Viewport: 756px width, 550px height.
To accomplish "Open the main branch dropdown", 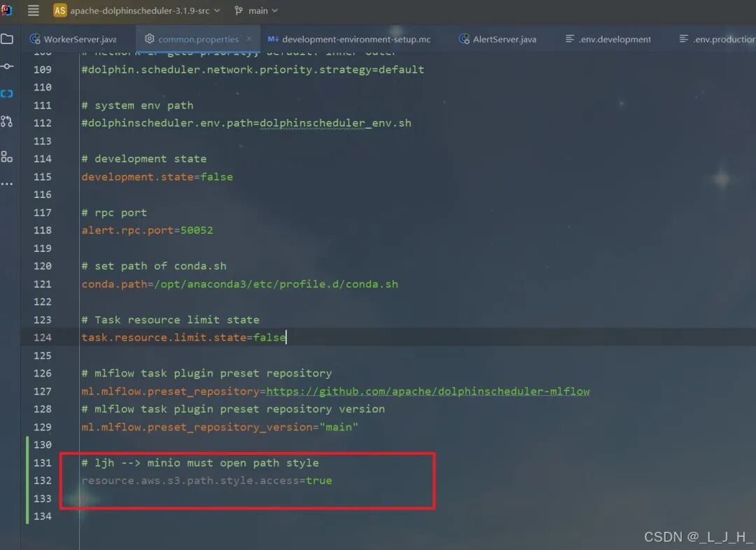I will (x=263, y=10).
